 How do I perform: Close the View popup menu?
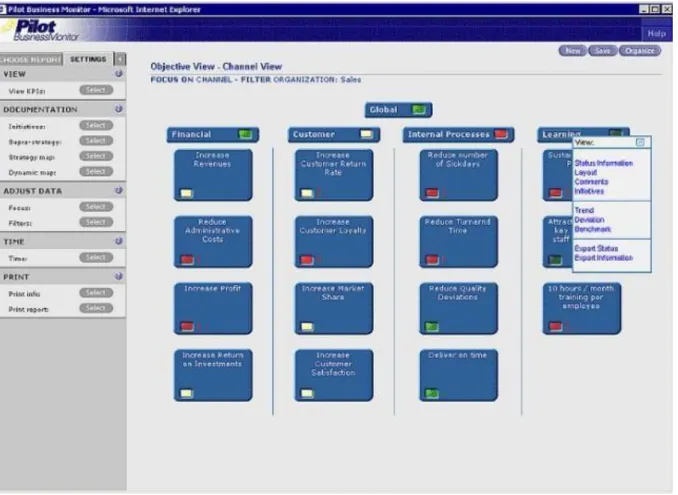[x=640, y=142]
